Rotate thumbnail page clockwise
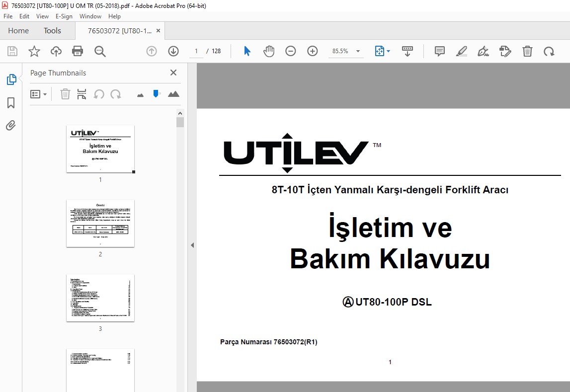Viewport: 570px width, 392px height. point(116,94)
